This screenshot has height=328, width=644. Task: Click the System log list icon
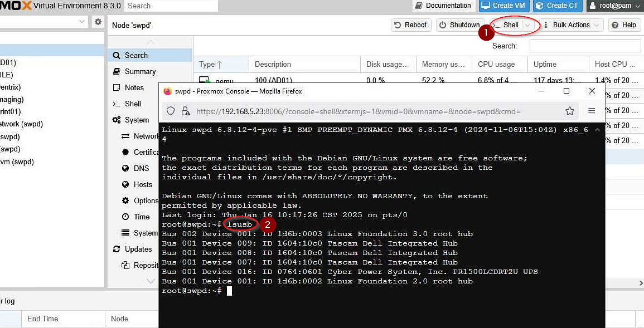125,233
